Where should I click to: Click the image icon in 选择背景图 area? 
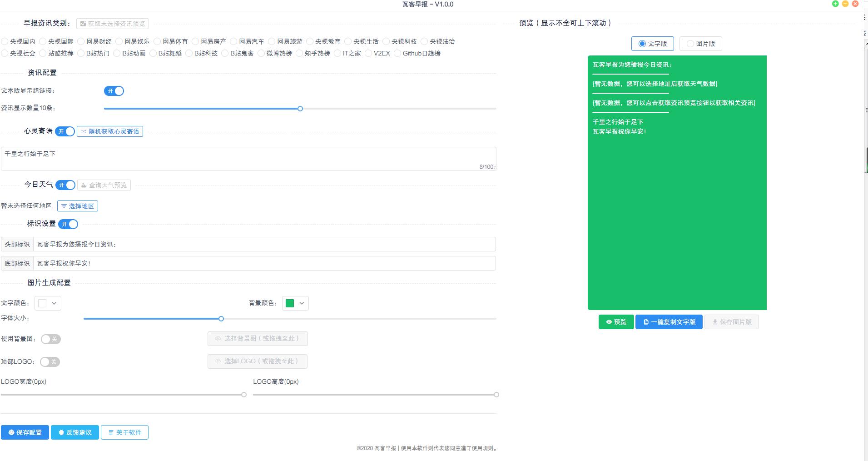217,339
